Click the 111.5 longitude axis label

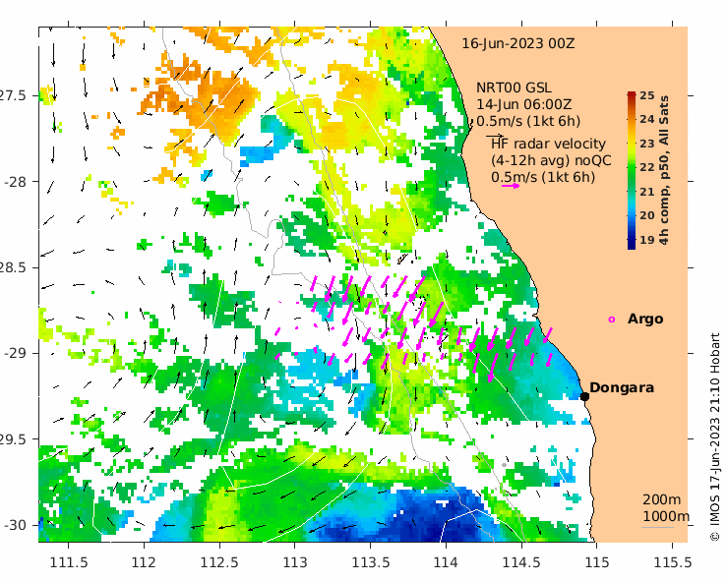click(x=69, y=563)
